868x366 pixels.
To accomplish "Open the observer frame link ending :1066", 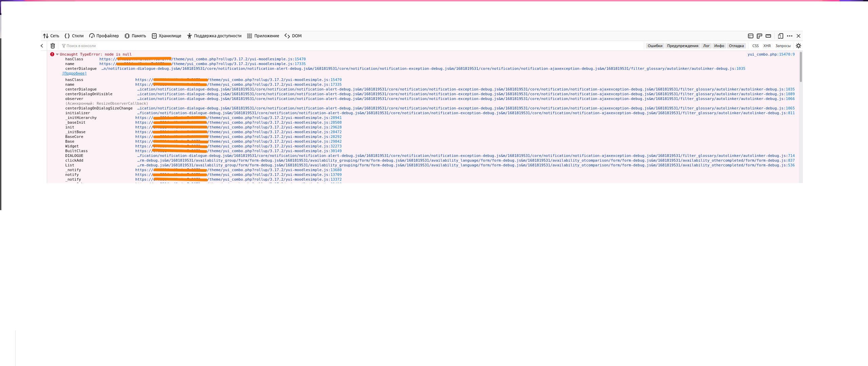I will pos(466,99).
